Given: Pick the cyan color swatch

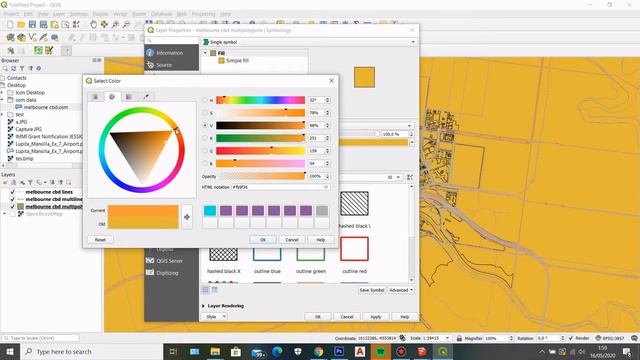Looking at the screenshot, I should coord(210,211).
